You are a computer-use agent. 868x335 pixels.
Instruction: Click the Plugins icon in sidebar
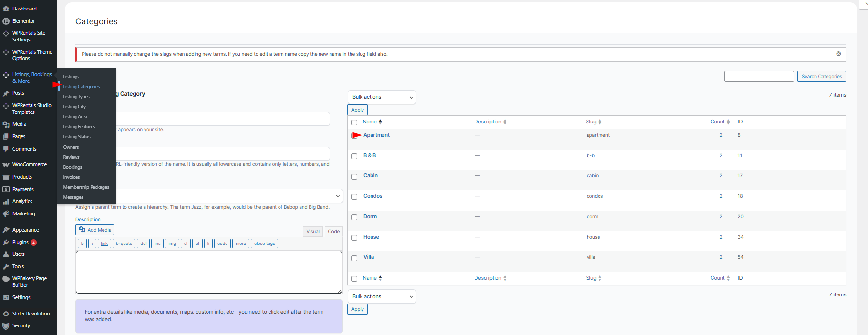(x=6, y=243)
